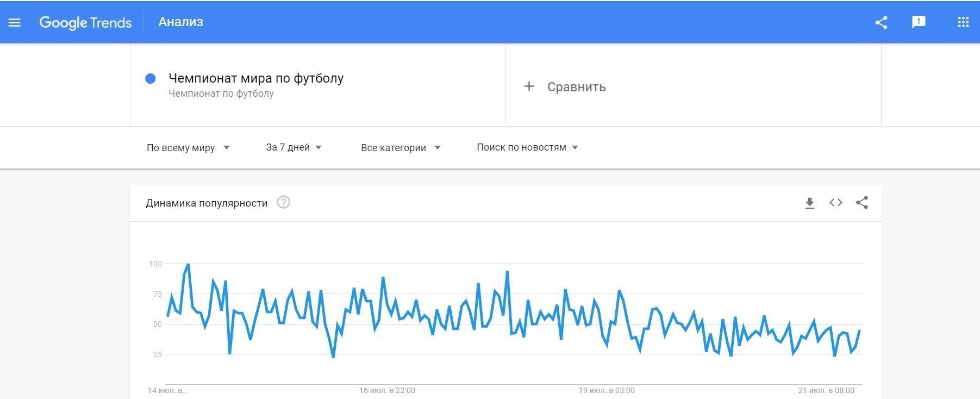980x399 pixels.
Task: Open the navigation hamburger menu
Action: tap(15, 22)
